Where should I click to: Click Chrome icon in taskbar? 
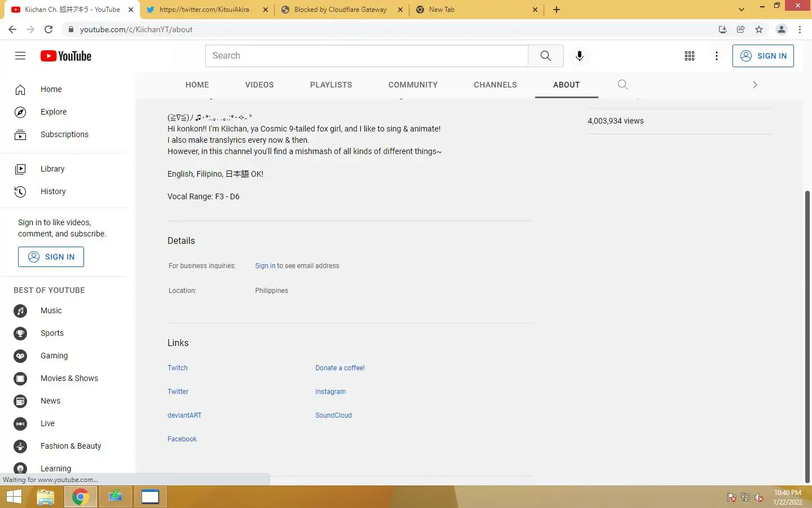(x=81, y=497)
